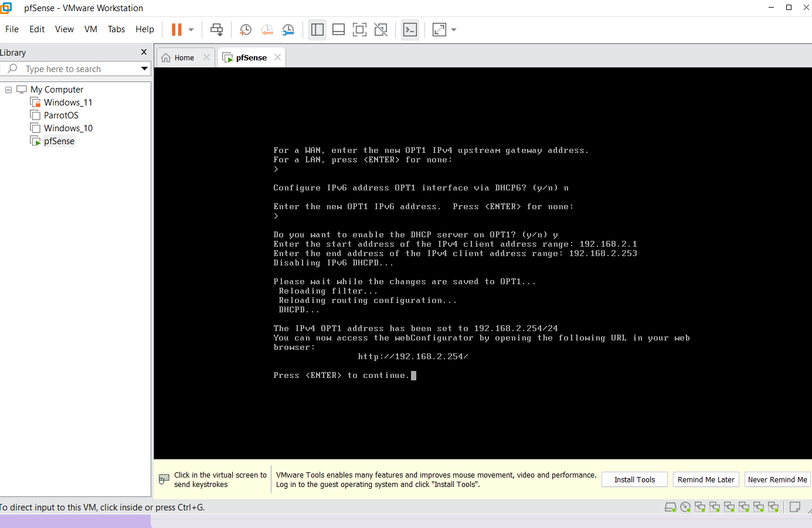
Task: Open the Edit menu
Action: point(37,29)
